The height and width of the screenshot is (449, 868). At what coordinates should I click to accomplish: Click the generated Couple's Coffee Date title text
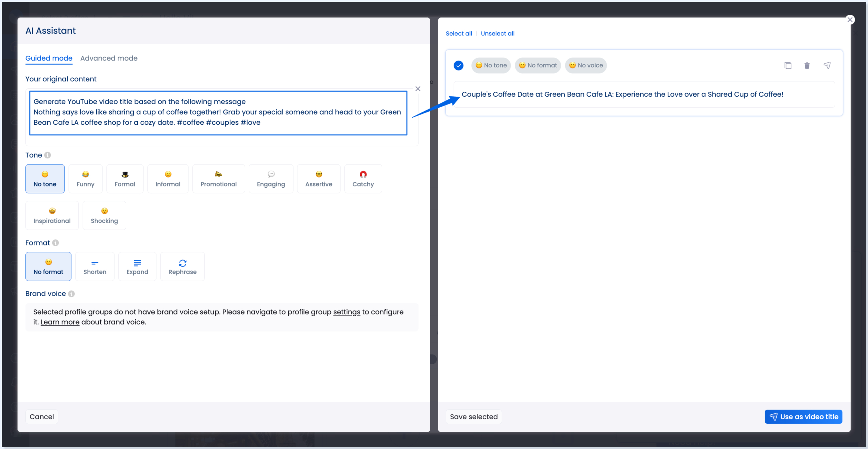[x=622, y=94]
